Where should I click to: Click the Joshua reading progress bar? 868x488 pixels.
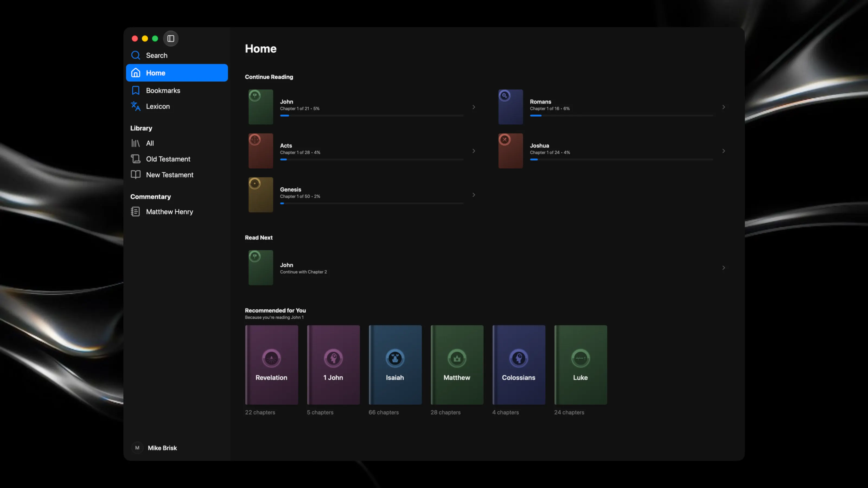[621, 160]
